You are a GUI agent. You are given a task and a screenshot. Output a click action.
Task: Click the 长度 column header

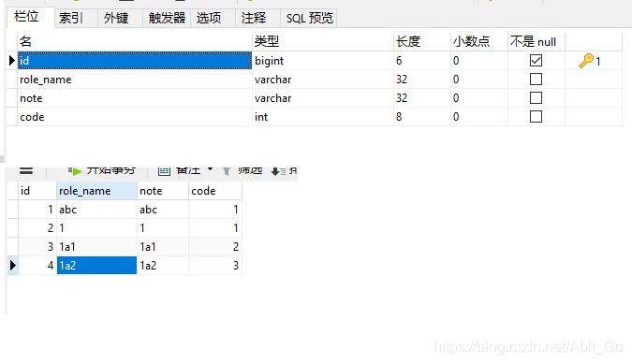point(422,41)
